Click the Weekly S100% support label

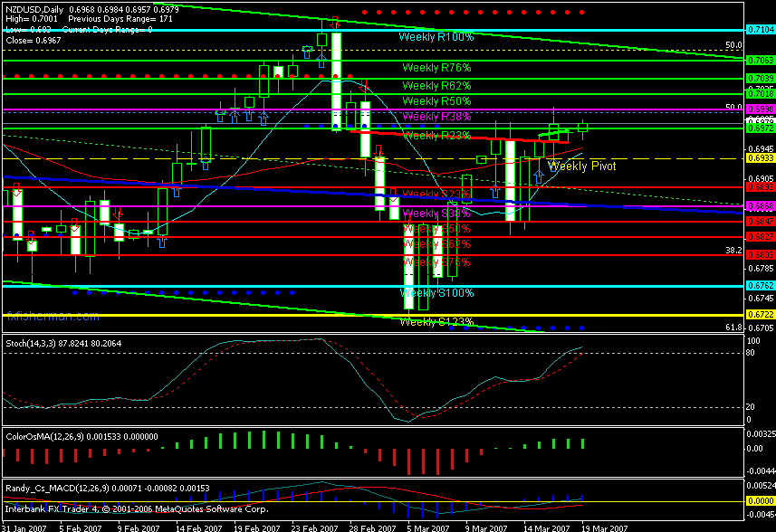pos(436,293)
